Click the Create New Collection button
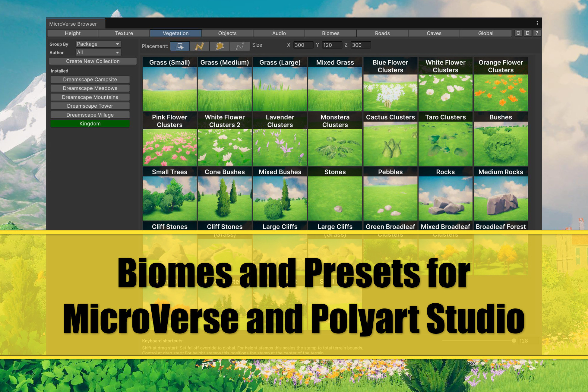This screenshot has height=392, width=588. coord(93,61)
